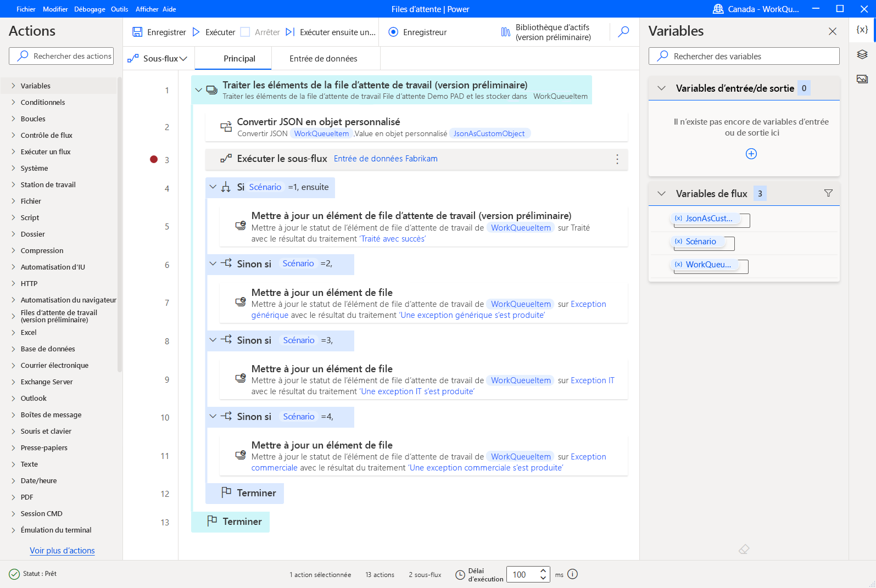The width and height of the screenshot is (876, 588).
Task: Click the Rechercher des variables search field
Action: pyautogui.click(x=744, y=56)
